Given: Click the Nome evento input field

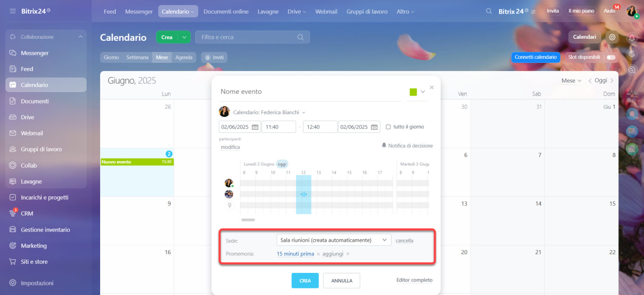Looking at the screenshot, I should (x=310, y=92).
